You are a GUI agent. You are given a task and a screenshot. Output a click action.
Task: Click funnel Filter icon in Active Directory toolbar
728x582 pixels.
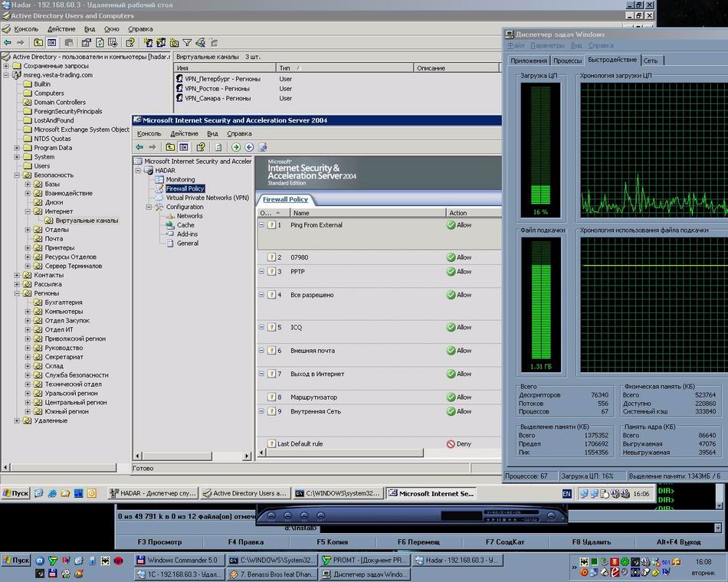coord(187,43)
